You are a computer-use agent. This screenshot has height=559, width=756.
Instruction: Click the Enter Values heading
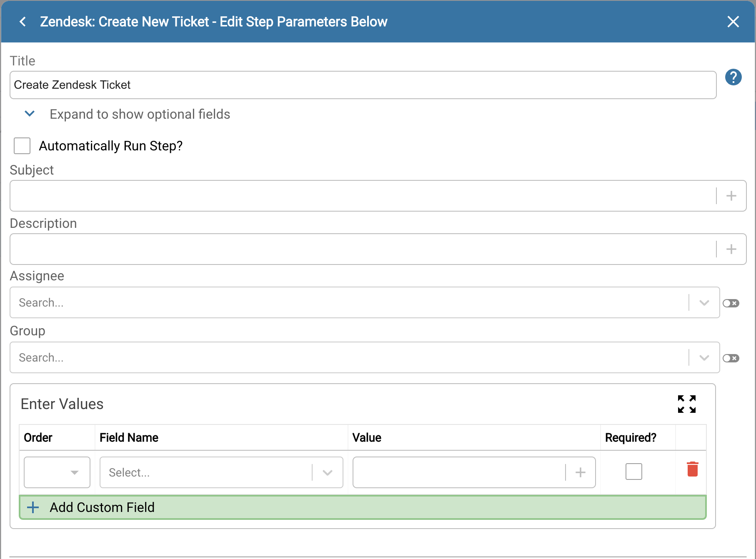(62, 404)
